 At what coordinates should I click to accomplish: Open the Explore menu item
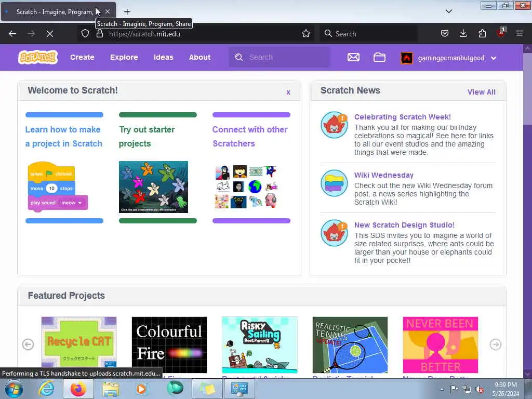tap(124, 57)
